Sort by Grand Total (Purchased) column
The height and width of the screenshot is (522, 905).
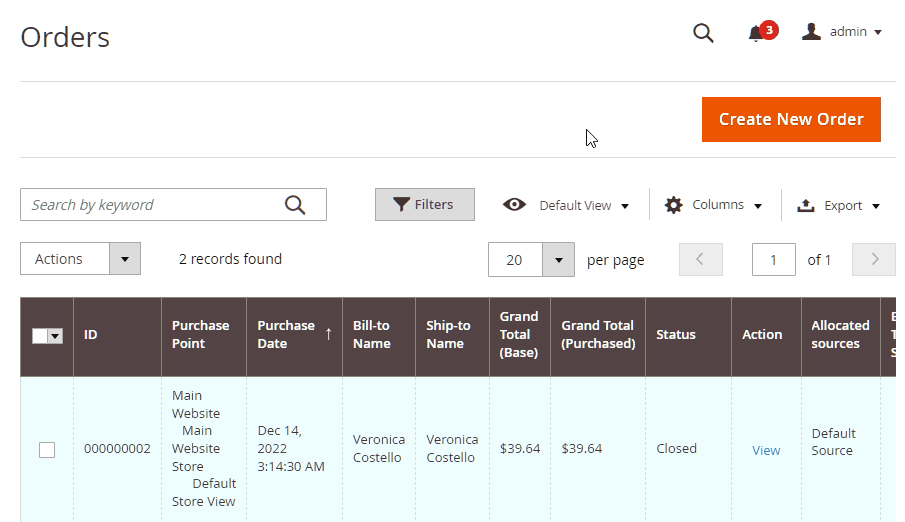point(598,335)
